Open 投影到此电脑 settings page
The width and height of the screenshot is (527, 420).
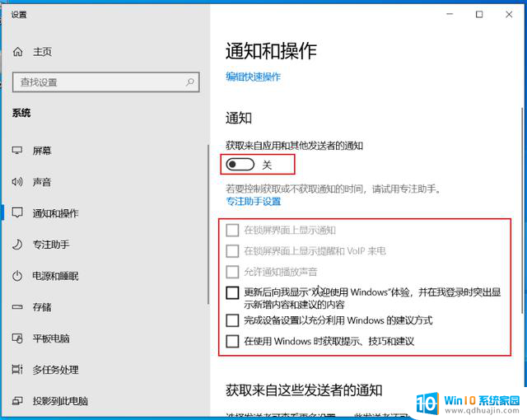pos(60,401)
